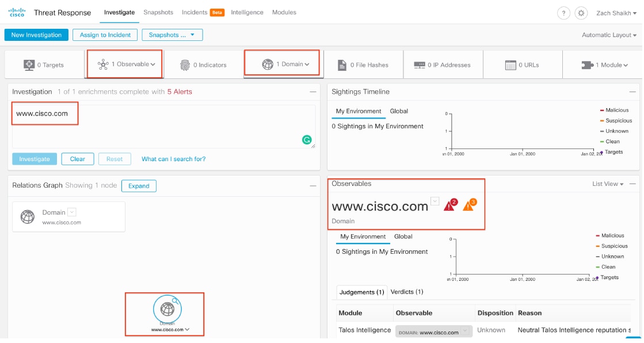
Task: Select the circled domain node in graph
Action: pyautogui.click(x=167, y=309)
